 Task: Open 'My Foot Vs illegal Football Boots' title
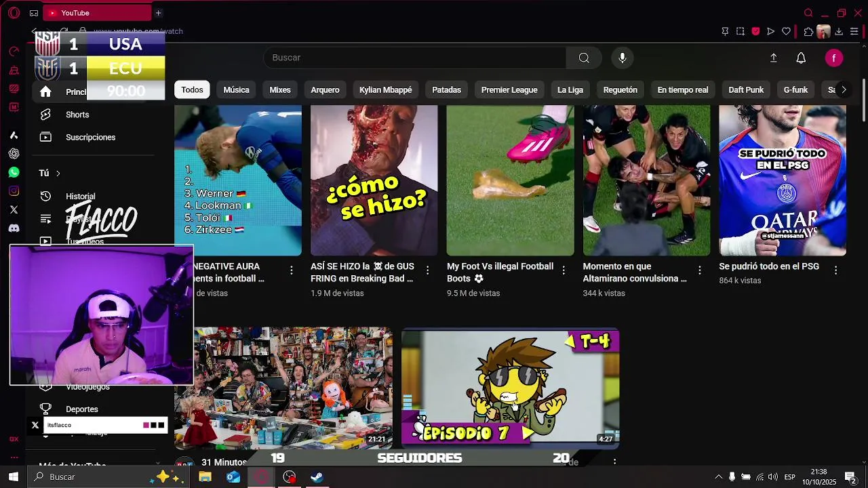click(500, 272)
